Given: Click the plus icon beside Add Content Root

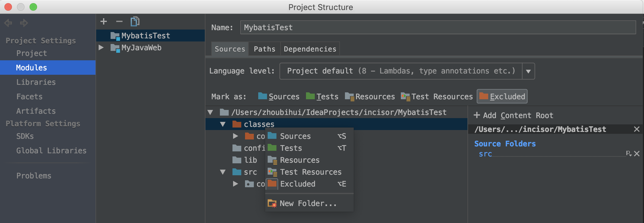Looking at the screenshot, I should pos(477,115).
